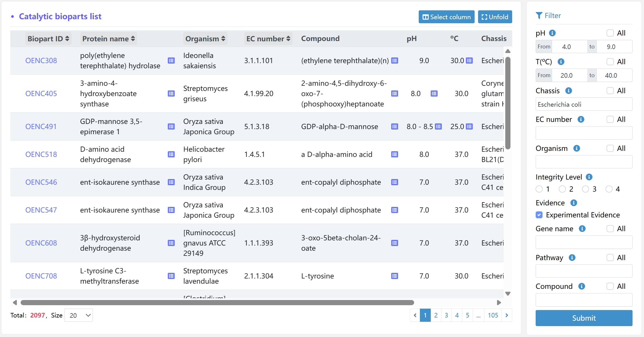The height and width of the screenshot is (337, 644).
Task: Check the Chassis All checkbox
Action: (610, 91)
